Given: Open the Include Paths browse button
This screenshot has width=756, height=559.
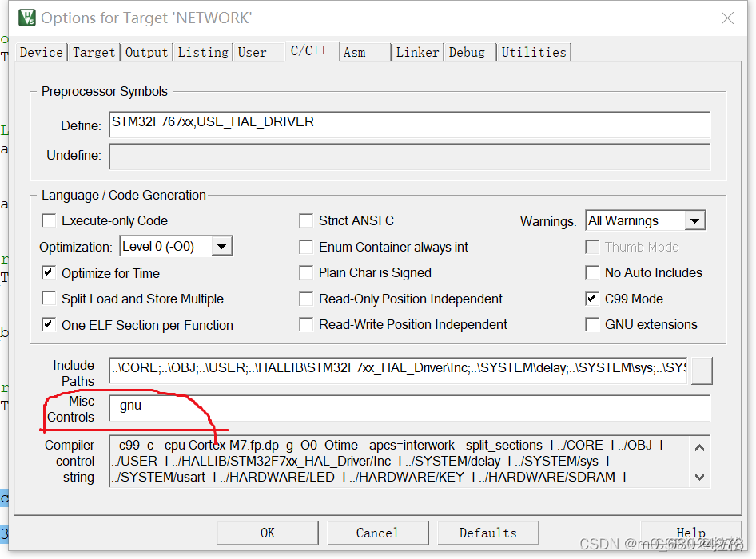Looking at the screenshot, I should (702, 371).
